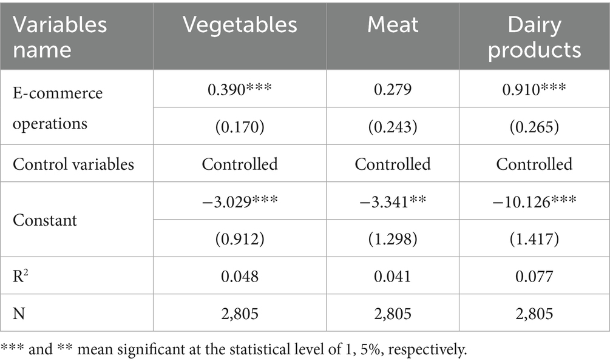Select the (1.298) standard error cell
The width and height of the screenshot is (610, 364).
tap(393, 238)
